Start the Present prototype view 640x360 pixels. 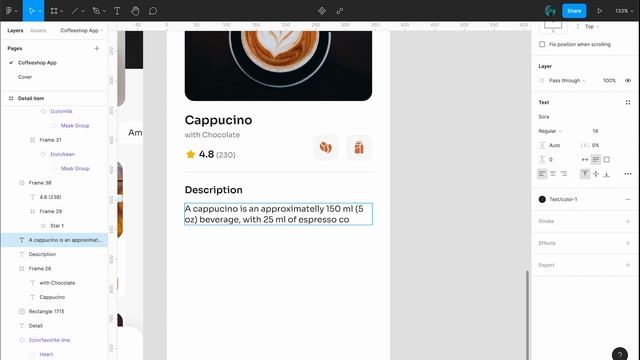[600, 11]
